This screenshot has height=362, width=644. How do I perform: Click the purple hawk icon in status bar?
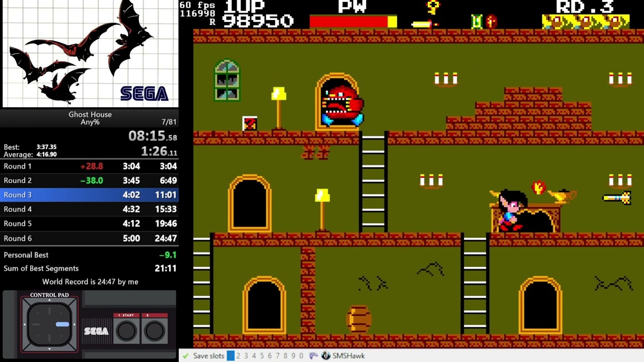314,356
